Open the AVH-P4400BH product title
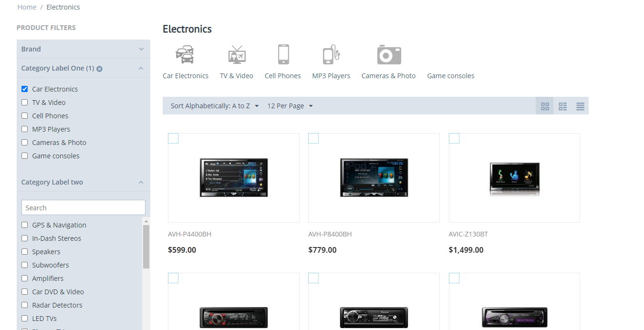This screenshot has width=644, height=330. point(189,234)
